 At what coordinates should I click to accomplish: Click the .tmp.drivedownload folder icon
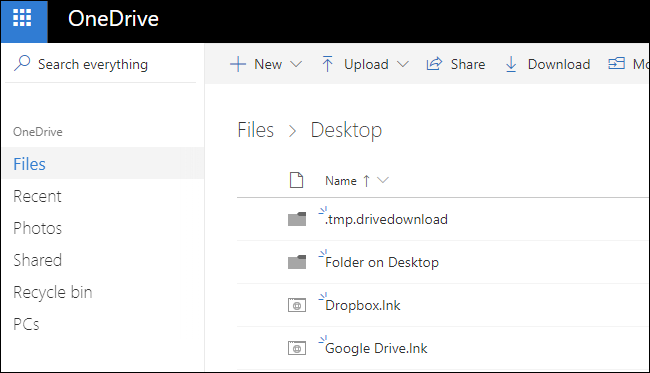297,219
